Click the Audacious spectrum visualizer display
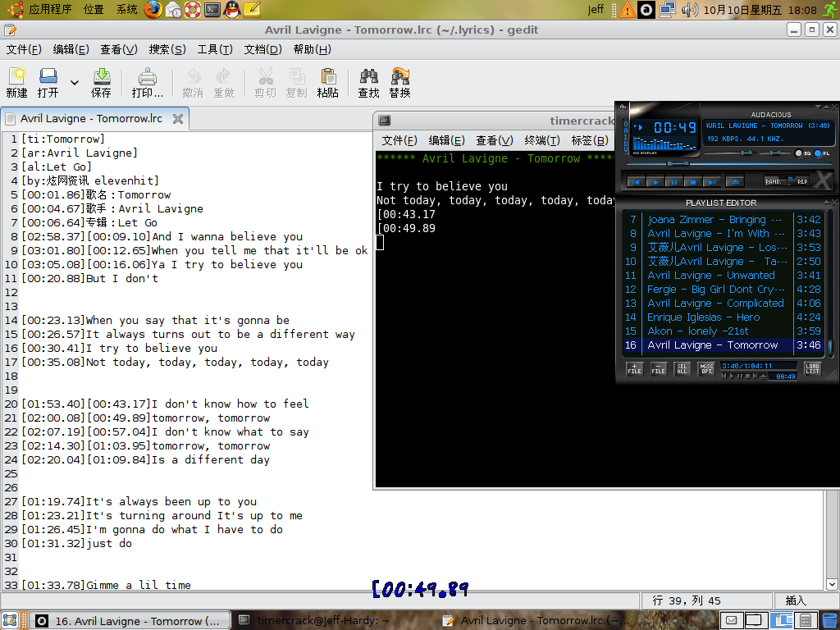This screenshot has width=840, height=630. (x=664, y=144)
